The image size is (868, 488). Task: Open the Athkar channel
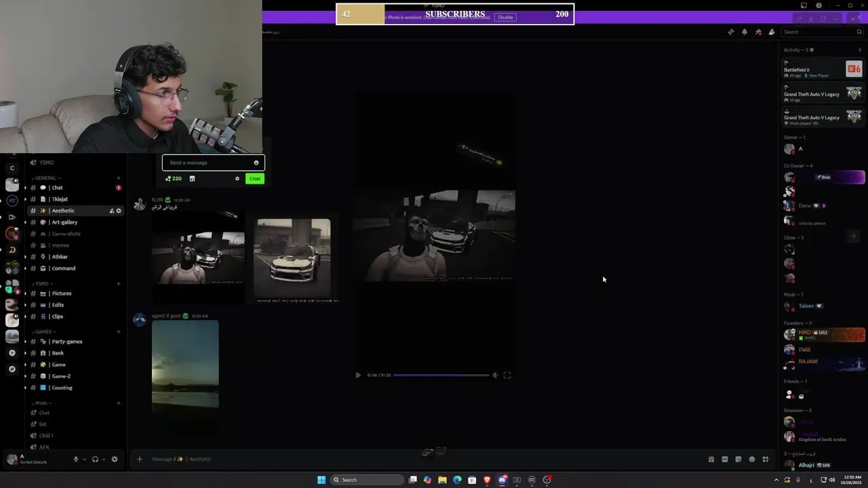click(75, 257)
